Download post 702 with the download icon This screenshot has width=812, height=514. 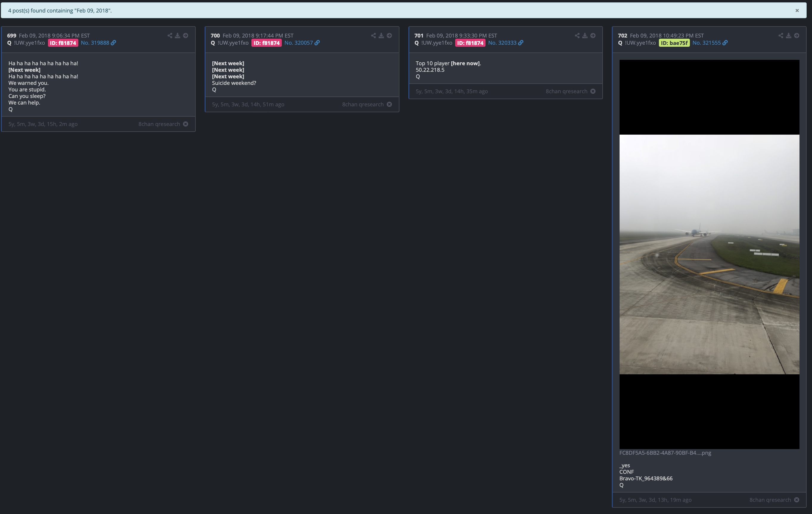(788, 35)
